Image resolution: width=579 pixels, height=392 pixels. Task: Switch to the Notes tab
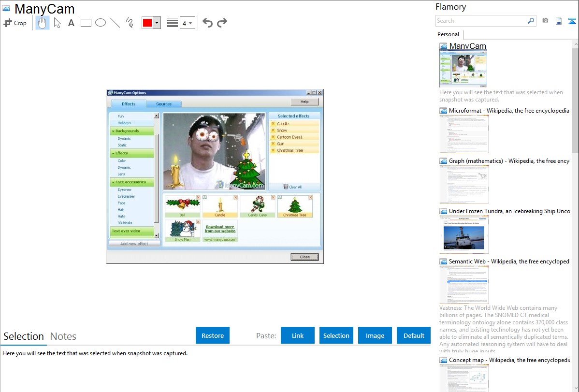tap(63, 336)
